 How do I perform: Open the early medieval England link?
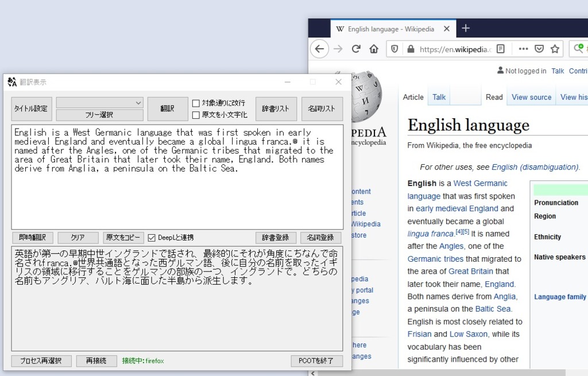click(x=457, y=208)
